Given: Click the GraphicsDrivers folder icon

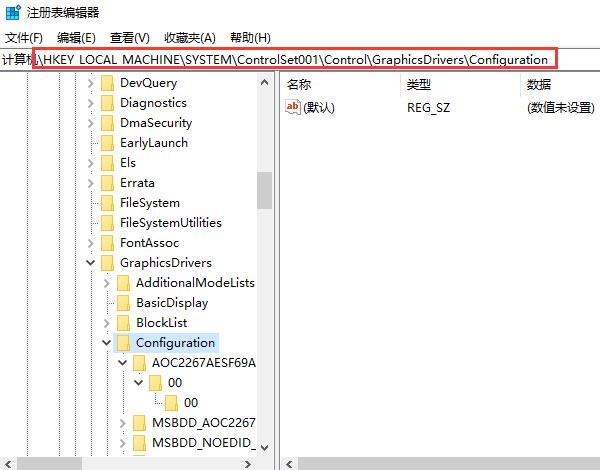Looking at the screenshot, I should point(108,263).
